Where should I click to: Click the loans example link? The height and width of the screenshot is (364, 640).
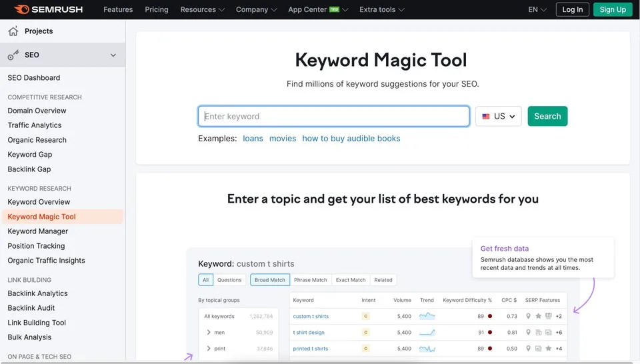pos(253,139)
